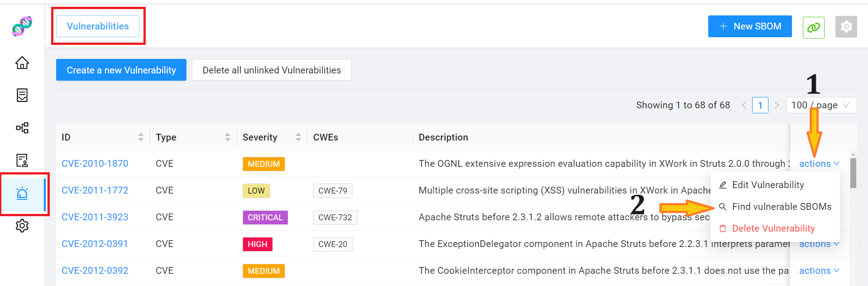Click Create a new Vulnerability button
This screenshot has width=868, height=286.
[121, 70]
